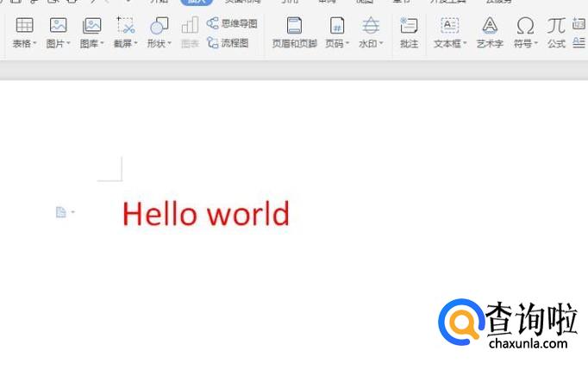Insert a 流程图 flowchart
The image size is (588, 370).
228,43
